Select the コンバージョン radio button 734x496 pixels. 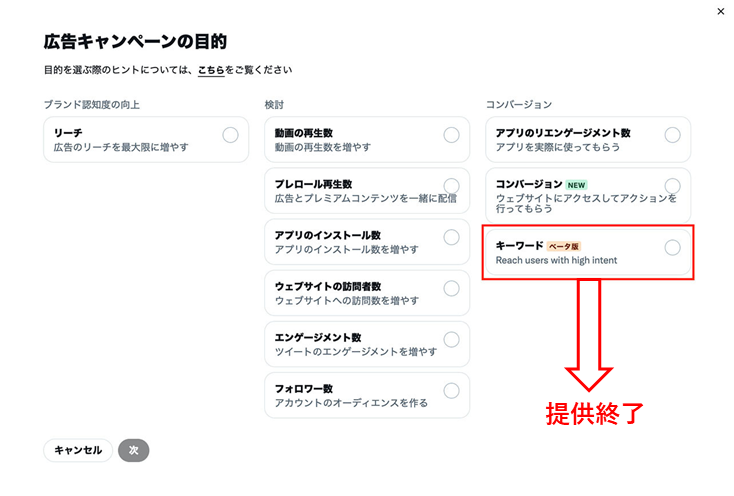pos(672,186)
